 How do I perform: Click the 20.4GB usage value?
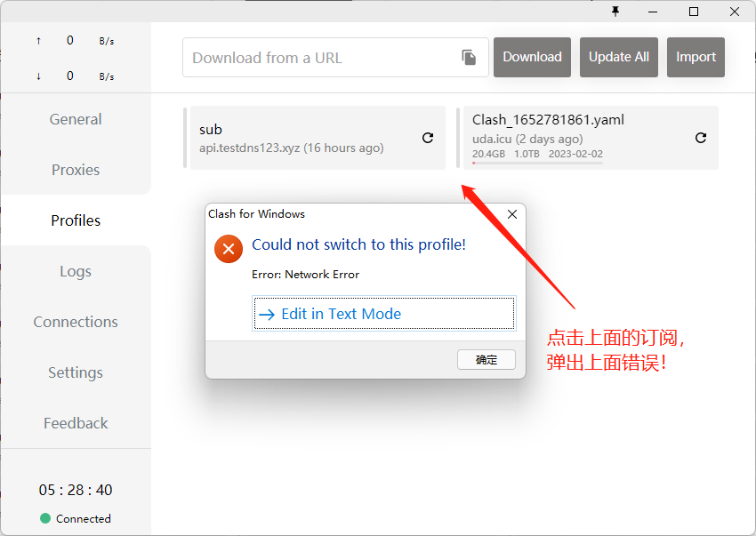(488, 154)
